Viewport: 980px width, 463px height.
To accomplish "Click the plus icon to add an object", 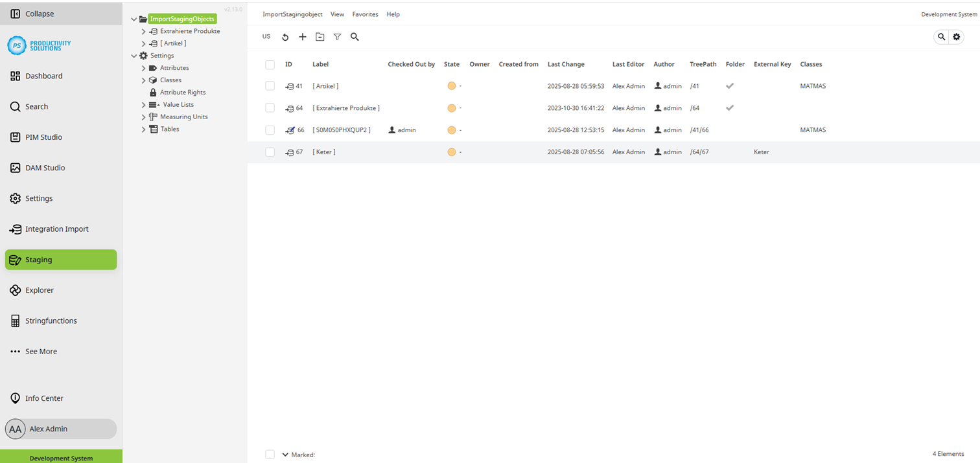I will (303, 37).
